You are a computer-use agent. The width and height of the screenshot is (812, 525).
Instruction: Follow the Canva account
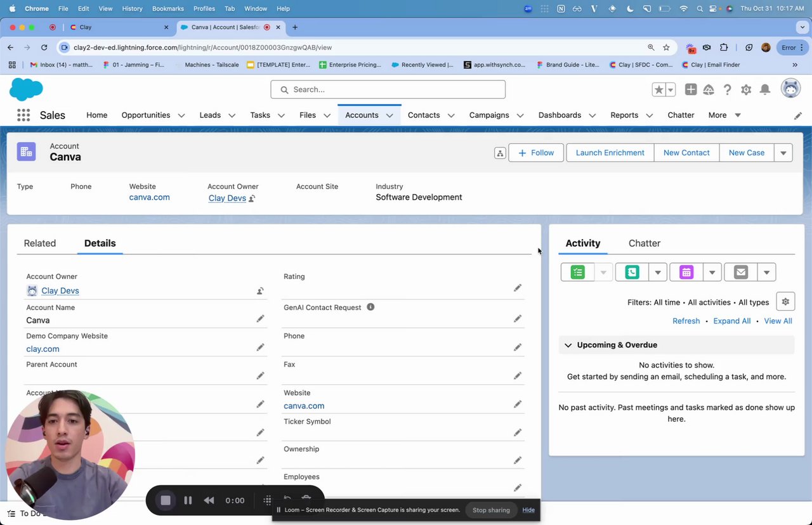click(536, 153)
